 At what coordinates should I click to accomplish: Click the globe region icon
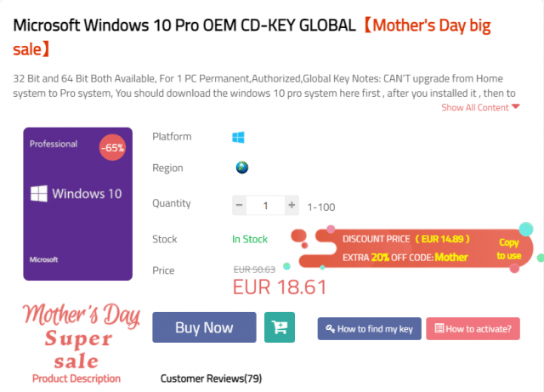241,168
